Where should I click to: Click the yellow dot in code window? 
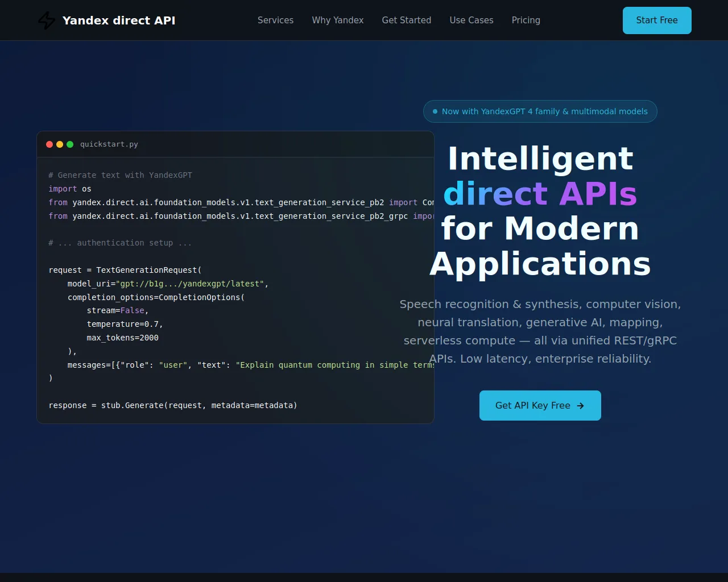point(60,144)
